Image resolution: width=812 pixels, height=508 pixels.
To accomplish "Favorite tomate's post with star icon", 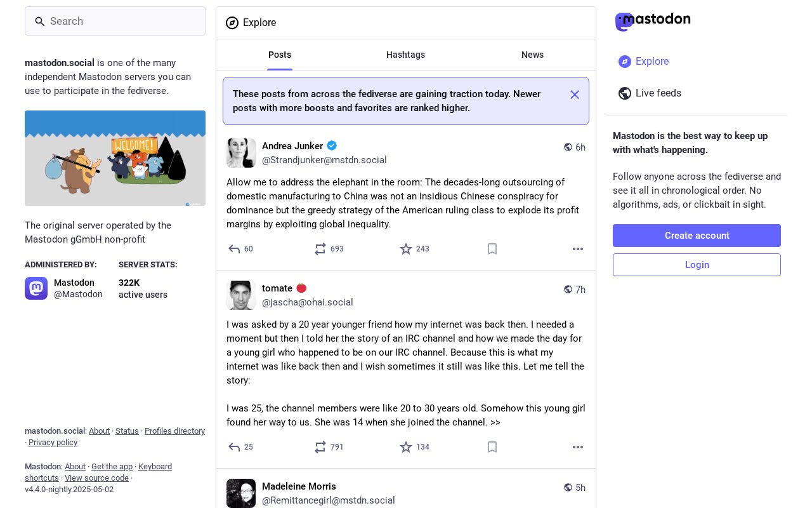I will click(414, 447).
